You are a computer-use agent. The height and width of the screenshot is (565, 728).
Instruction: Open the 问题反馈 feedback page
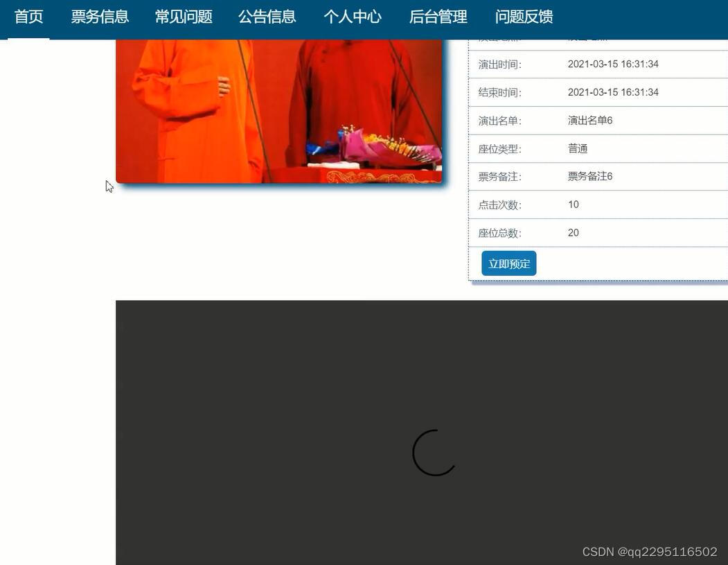[523, 15]
